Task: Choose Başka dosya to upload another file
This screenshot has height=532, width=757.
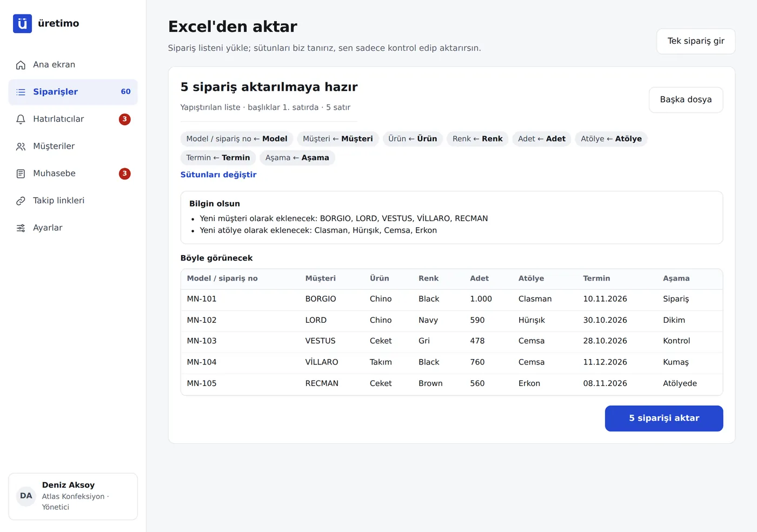Action: [686, 99]
